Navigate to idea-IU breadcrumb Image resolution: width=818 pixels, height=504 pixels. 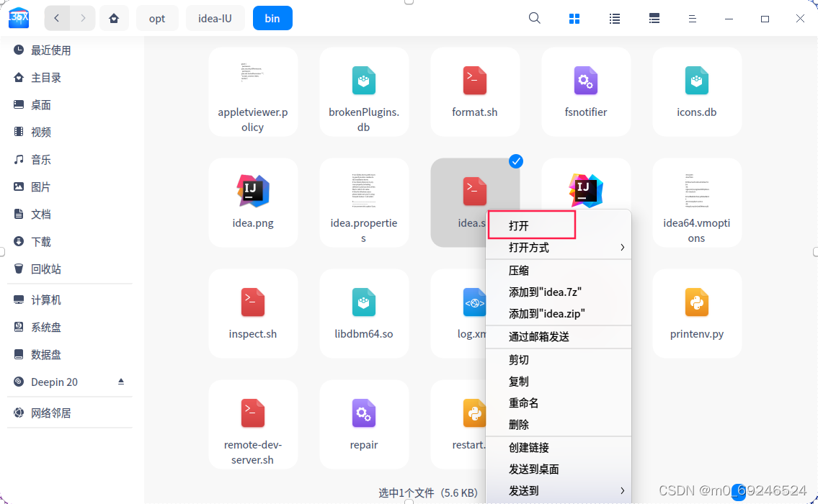point(215,18)
